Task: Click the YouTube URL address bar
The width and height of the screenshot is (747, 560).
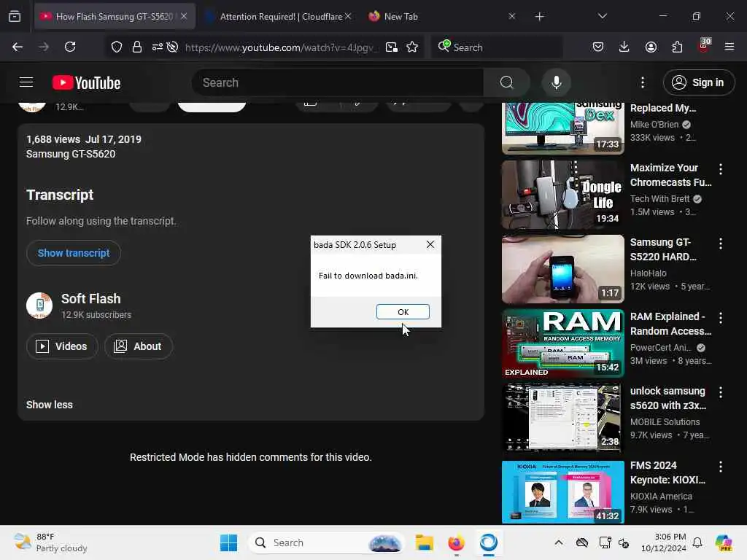Action: pyautogui.click(x=281, y=47)
